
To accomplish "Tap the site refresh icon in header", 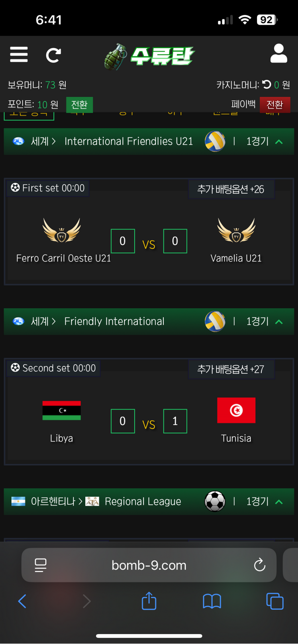I will [x=53, y=55].
